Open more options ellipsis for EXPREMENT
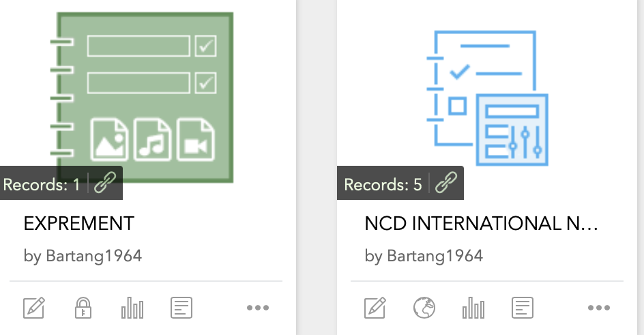The width and height of the screenshot is (644, 335). click(x=257, y=308)
